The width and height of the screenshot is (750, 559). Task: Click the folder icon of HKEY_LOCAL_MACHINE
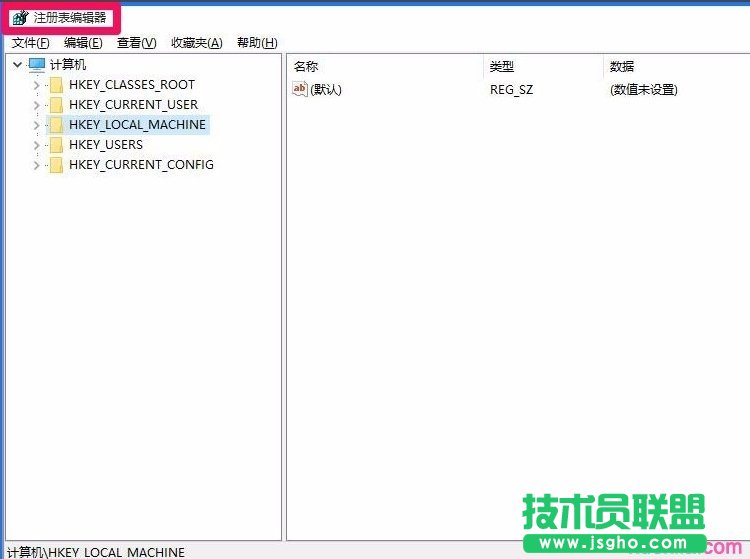tap(57, 125)
